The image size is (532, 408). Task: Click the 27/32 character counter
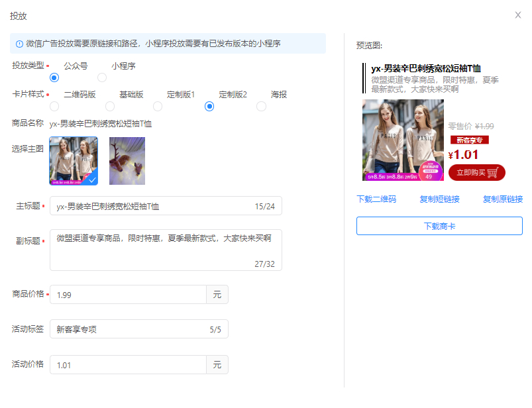[x=264, y=264]
